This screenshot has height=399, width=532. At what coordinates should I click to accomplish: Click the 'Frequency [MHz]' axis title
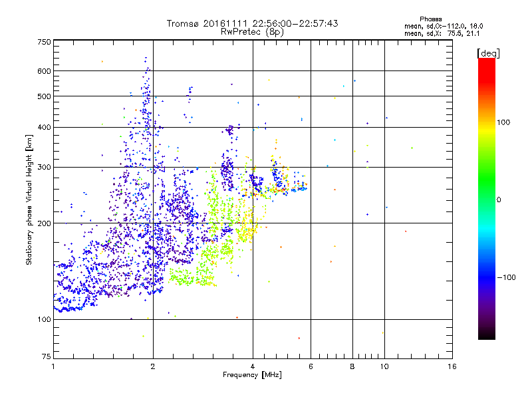click(x=252, y=375)
